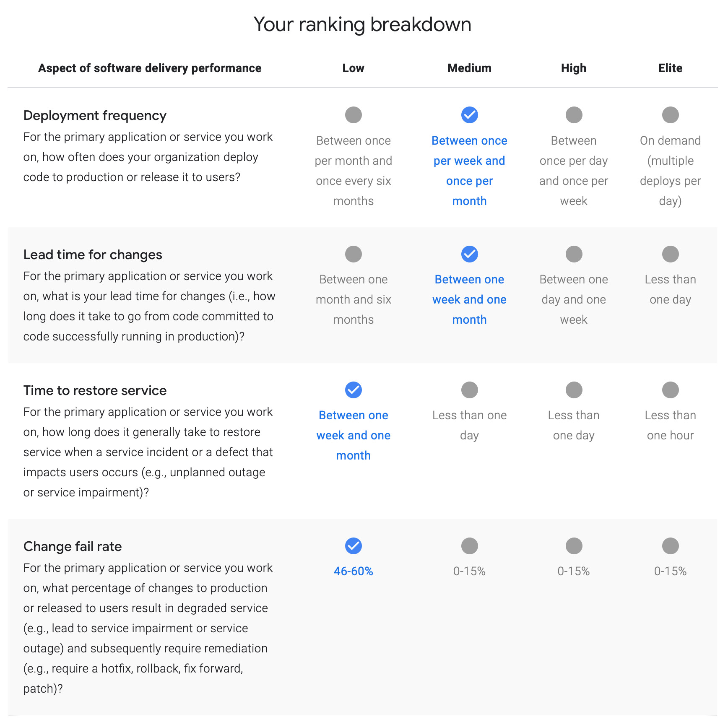The height and width of the screenshot is (722, 728).
Task: Choose Elite circle for Change fail rate
Action: (670, 546)
